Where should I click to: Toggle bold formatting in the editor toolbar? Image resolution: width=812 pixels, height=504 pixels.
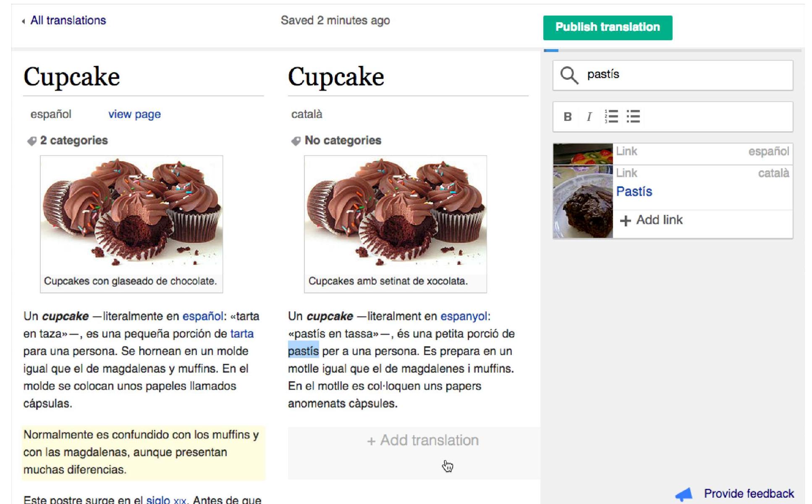(x=568, y=117)
